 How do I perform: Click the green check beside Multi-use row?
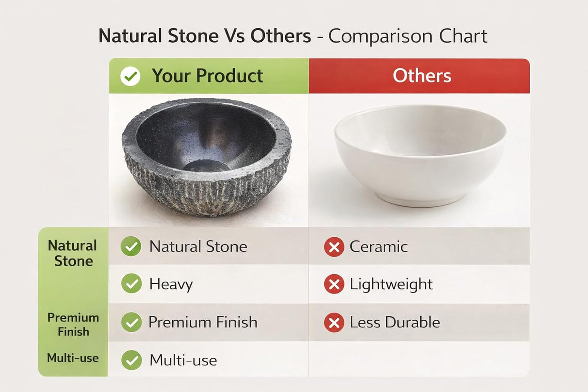[131, 360]
